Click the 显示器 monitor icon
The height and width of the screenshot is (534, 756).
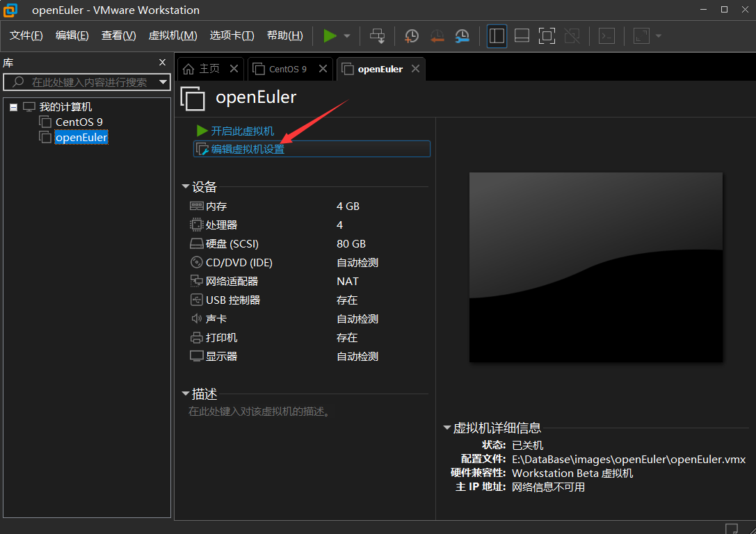point(197,356)
